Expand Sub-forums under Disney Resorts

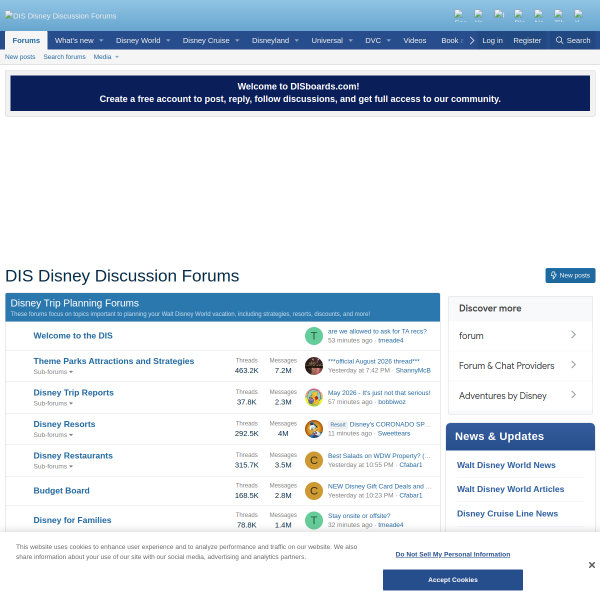point(53,435)
